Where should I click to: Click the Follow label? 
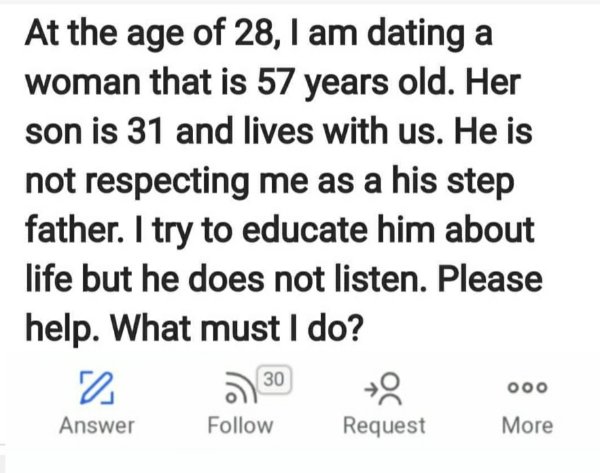(240, 426)
